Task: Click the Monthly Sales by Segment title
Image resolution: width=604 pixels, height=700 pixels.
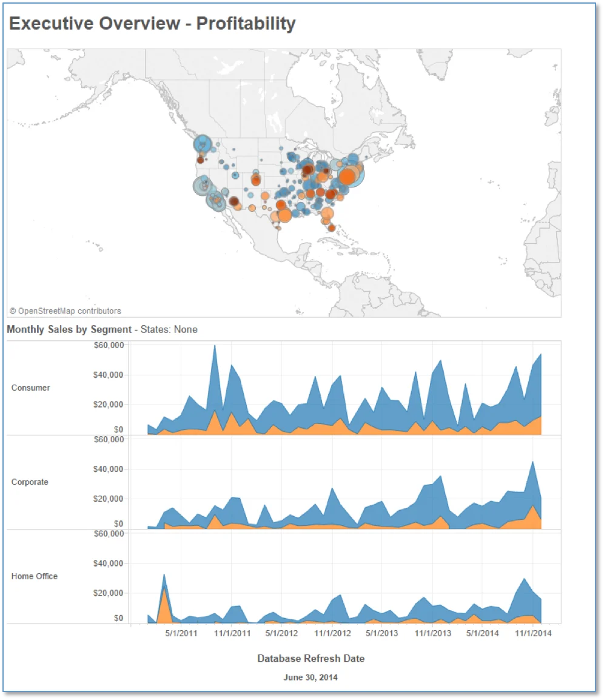Action: click(x=69, y=329)
